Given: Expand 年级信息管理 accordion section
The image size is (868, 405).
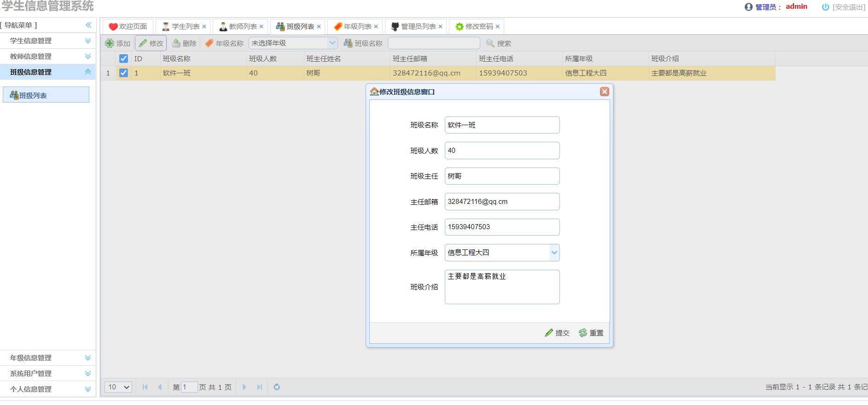Looking at the screenshot, I should tap(48, 358).
